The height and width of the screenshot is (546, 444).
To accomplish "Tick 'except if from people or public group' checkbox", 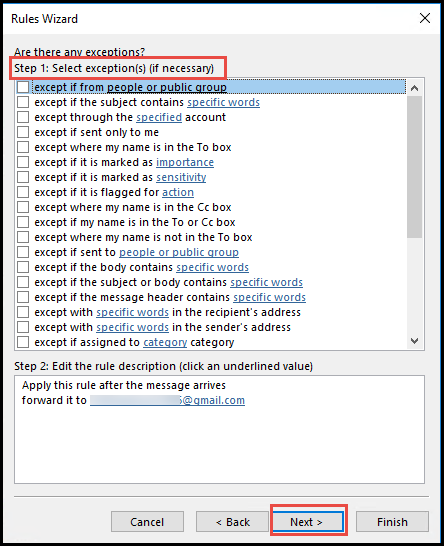I will pyautogui.click(x=23, y=87).
